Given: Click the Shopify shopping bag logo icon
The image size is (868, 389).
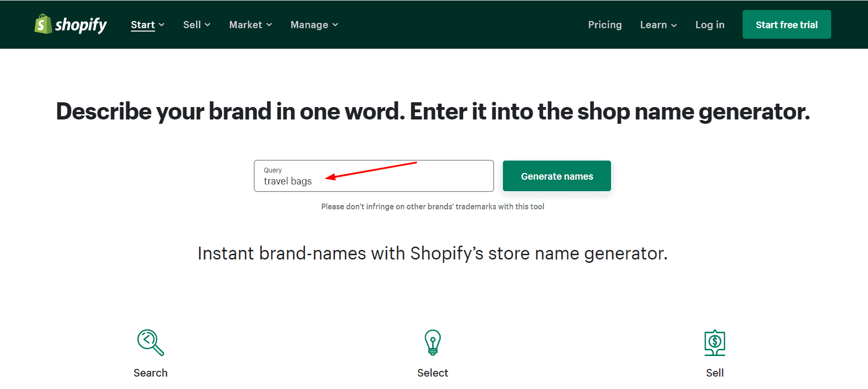Looking at the screenshot, I should point(43,24).
